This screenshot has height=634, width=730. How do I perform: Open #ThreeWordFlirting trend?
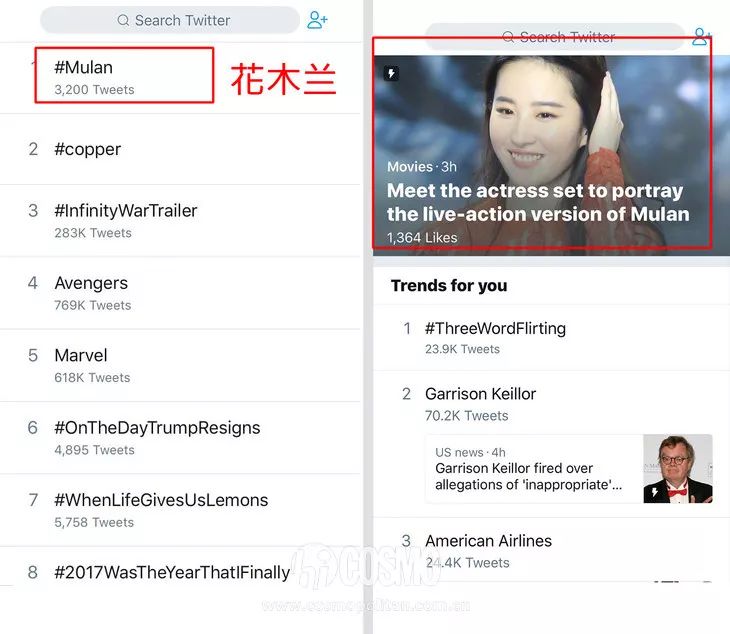click(551, 338)
